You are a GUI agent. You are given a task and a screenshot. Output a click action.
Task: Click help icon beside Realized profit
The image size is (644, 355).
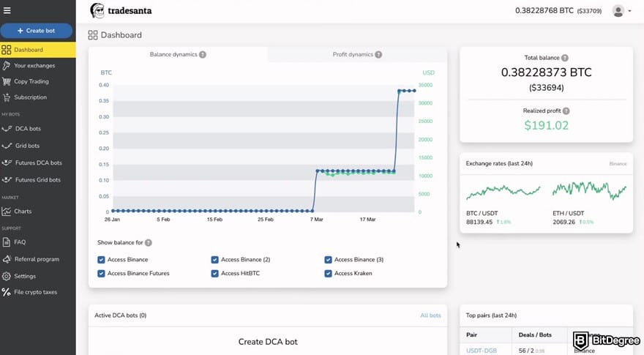coord(566,111)
